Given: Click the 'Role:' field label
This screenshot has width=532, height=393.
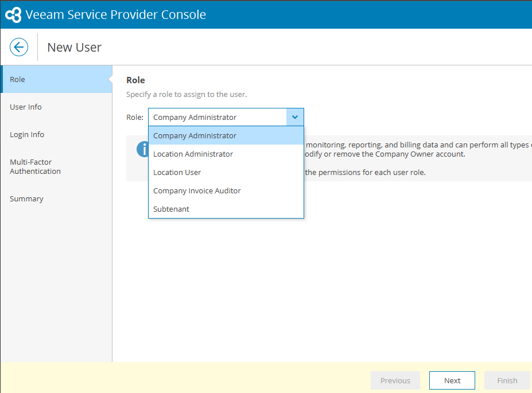Looking at the screenshot, I should tap(135, 117).
